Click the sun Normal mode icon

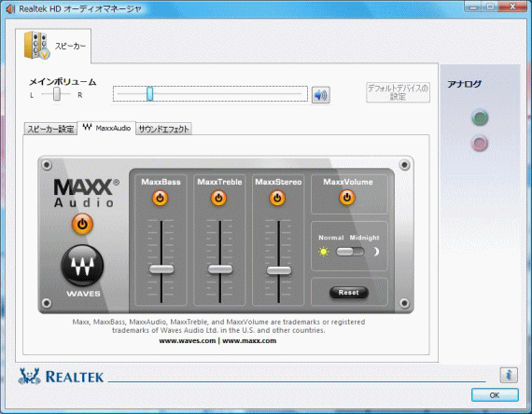324,252
